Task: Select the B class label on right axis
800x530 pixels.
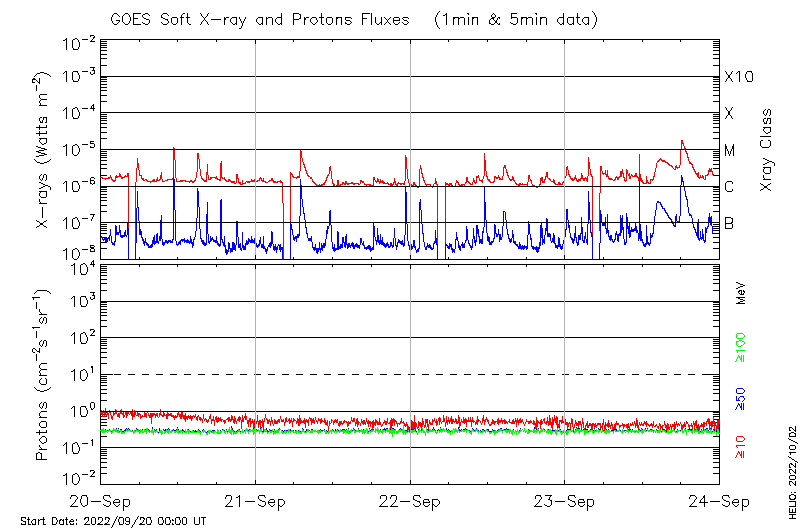Action: [729, 223]
